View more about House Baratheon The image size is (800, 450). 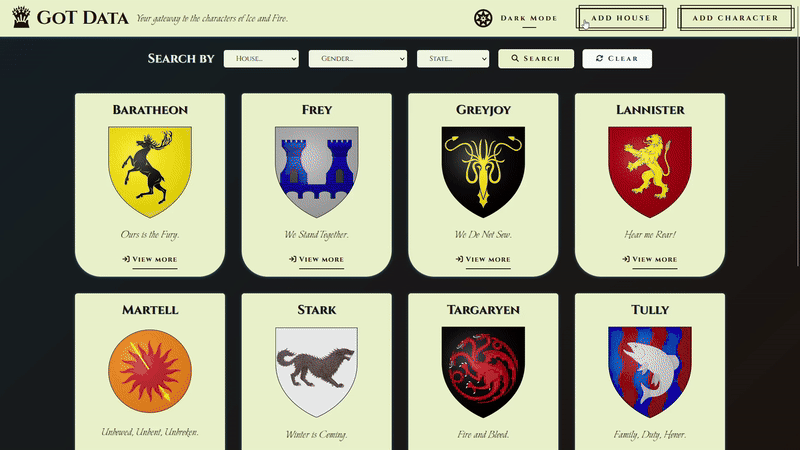coord(149,260)
